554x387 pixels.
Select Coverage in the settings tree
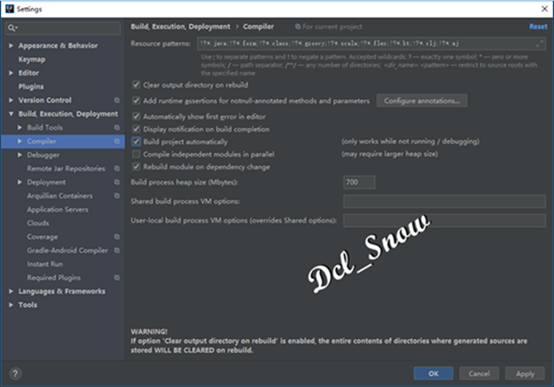point(42,237)
